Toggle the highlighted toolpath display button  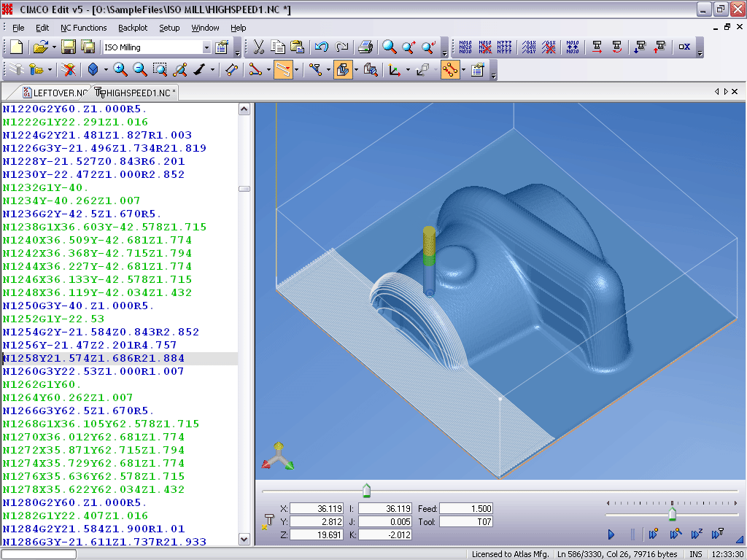coord(283,70)
